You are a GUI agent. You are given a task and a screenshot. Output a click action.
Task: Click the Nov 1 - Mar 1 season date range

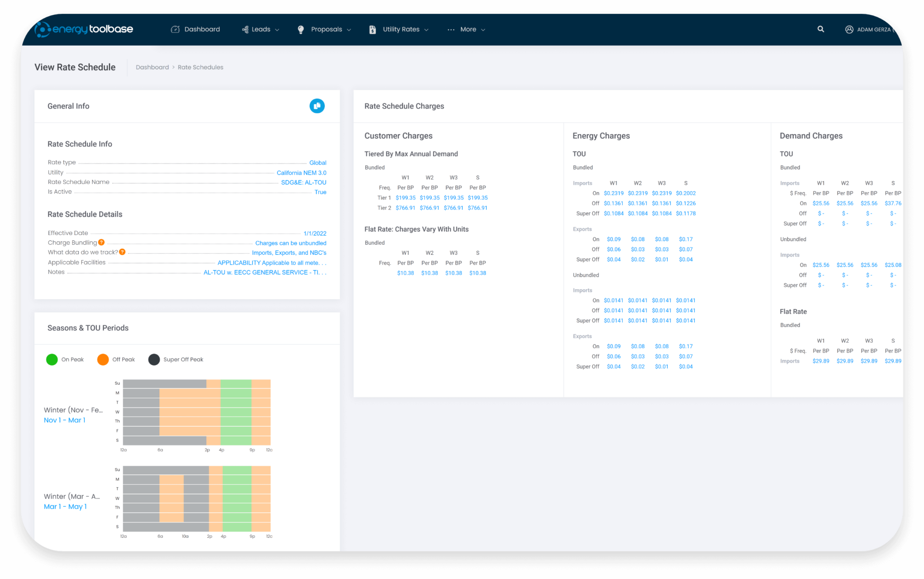(65, 420)
